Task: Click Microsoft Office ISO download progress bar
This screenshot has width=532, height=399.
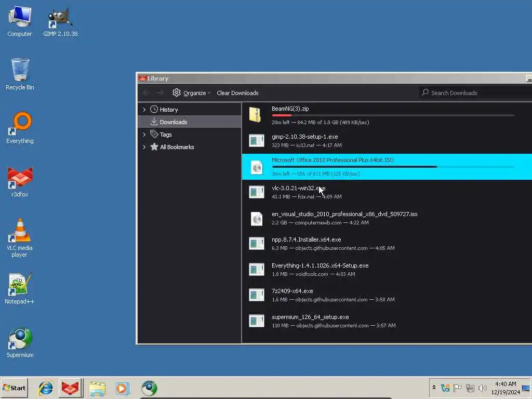Action: (393, 167)
